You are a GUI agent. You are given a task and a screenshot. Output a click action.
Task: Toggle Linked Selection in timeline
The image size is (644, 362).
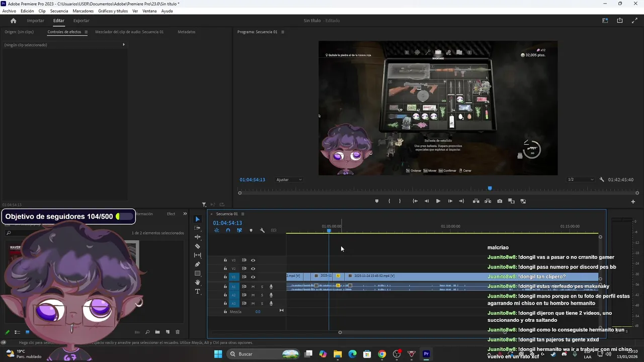[239, 230]
